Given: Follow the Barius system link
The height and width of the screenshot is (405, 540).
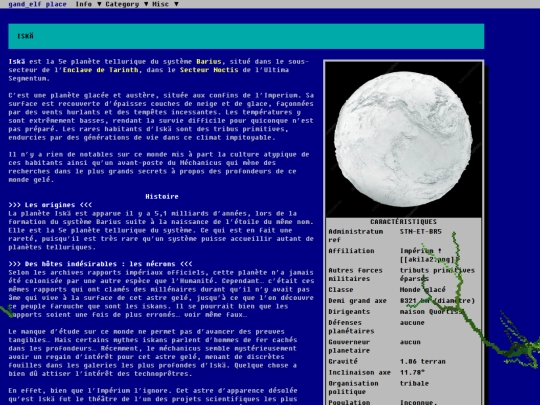Looking at the screenshot, I should [209, 62].
